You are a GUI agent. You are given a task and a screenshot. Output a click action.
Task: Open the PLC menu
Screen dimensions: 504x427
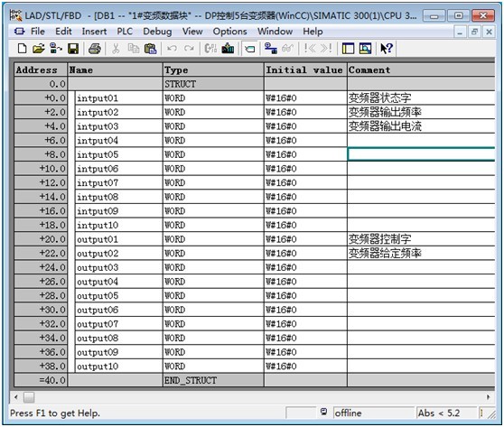point(125,32)
